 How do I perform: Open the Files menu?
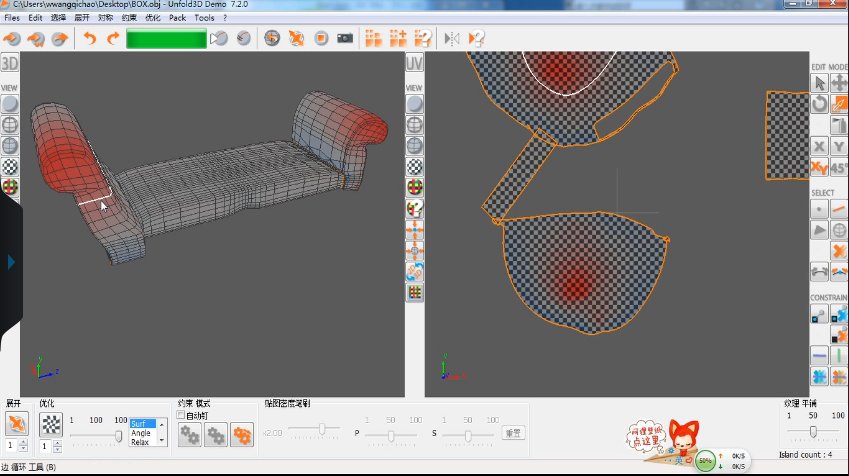(12, 18)
